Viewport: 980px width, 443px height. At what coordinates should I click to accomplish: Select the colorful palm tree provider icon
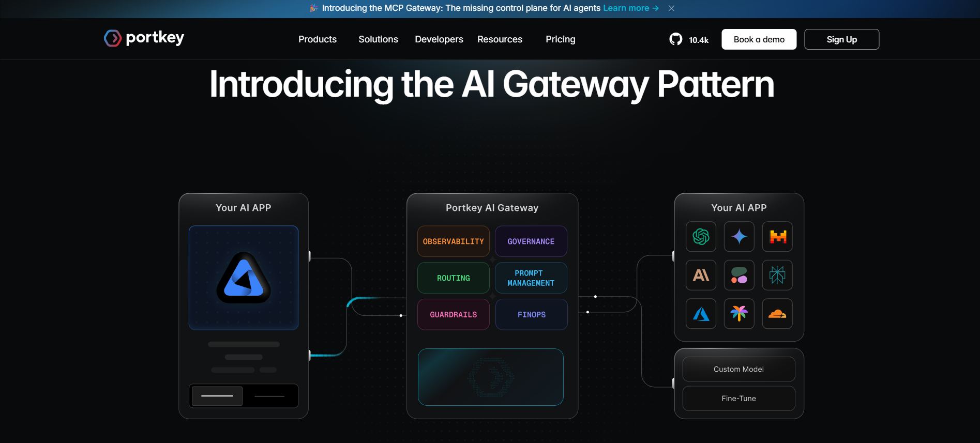(739, 313)
